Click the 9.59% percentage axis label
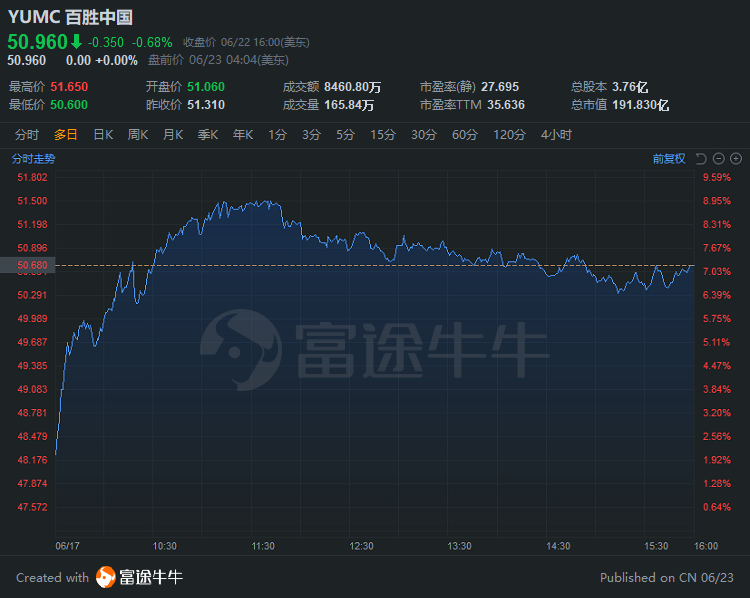This screenshot has width=750, height=598. 717,177
